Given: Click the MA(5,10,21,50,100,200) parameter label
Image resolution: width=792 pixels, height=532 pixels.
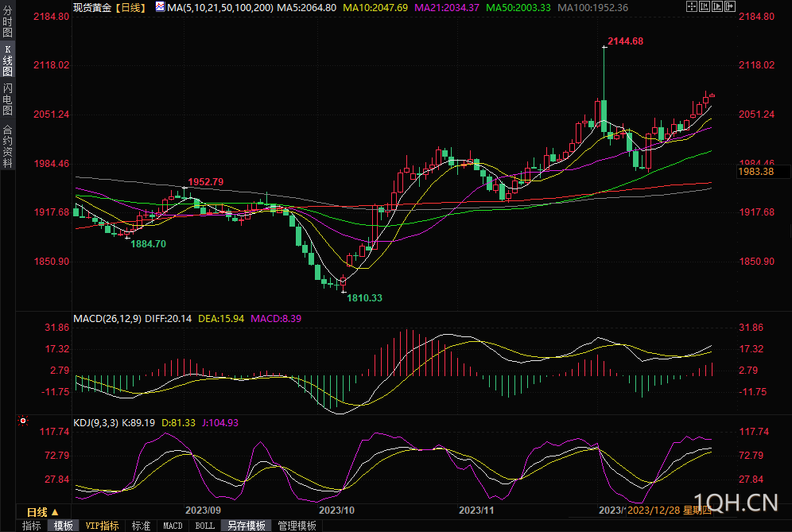Looking at the screenshot, I should 220,7.
